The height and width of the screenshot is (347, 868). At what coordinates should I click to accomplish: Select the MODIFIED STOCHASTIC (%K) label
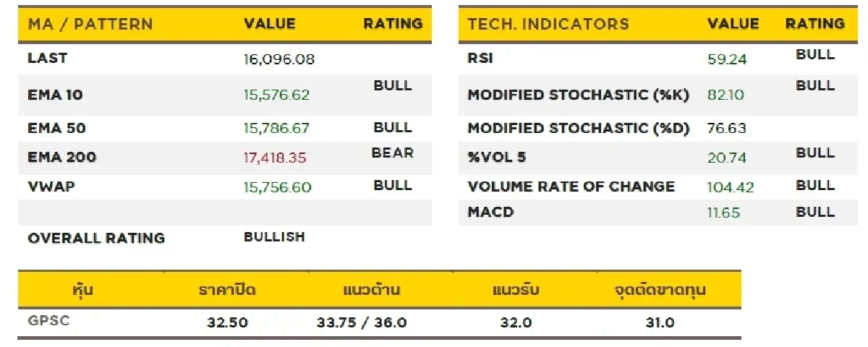(579, 95)
